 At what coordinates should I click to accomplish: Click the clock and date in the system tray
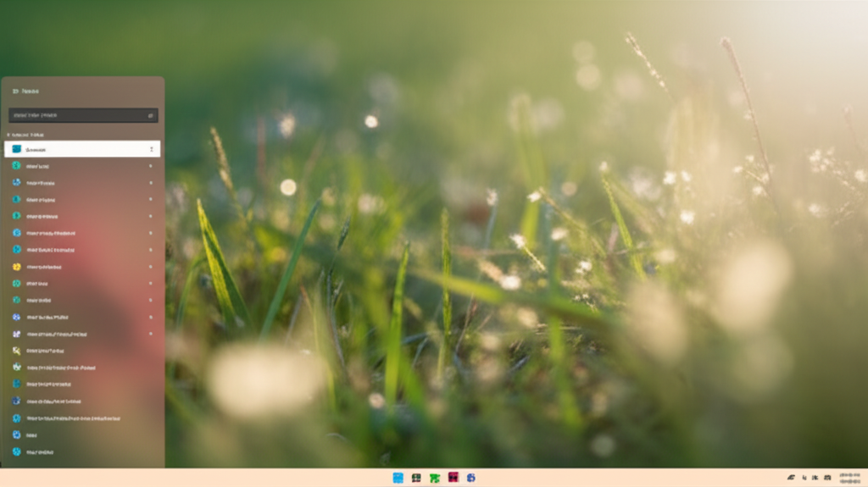point(849,478)
